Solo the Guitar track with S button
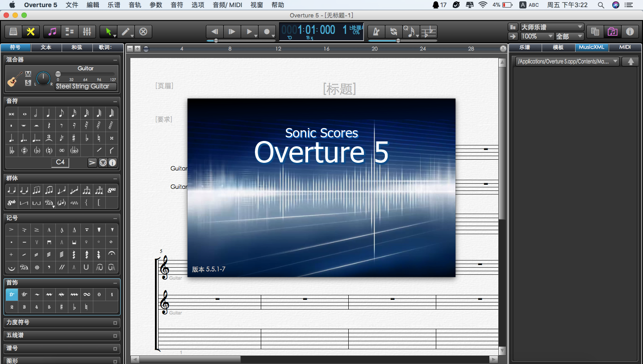Screen dimensions: 643x364 28,83
